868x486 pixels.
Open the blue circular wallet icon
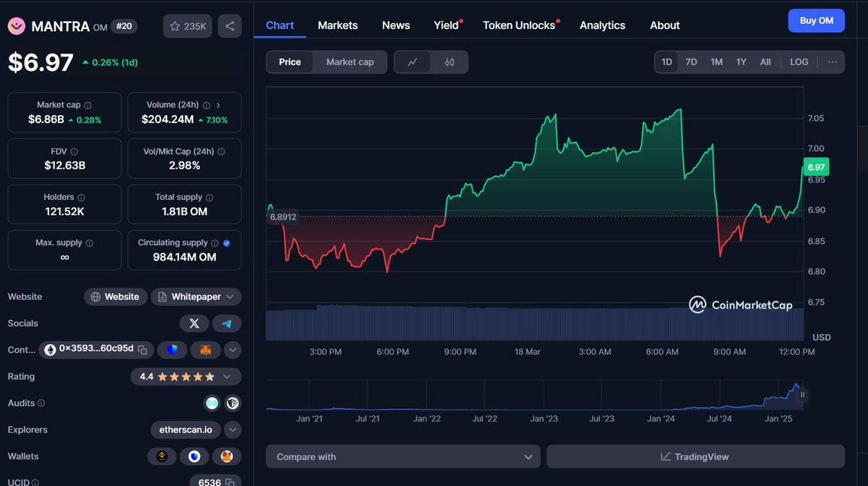194,456
